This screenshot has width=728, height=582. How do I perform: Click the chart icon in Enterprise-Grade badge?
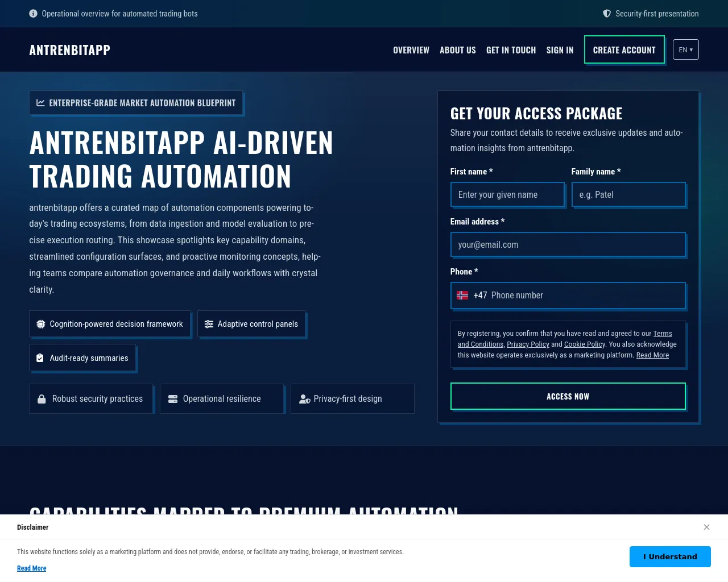pyautogui.click(x=40, y=103)
